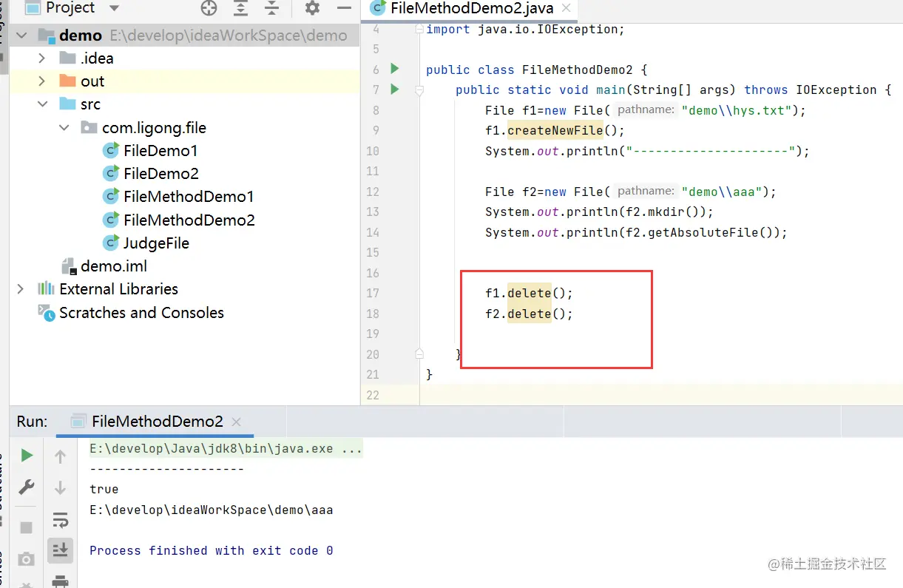Select demo.iml file in project tree
This screenshot has width=903, height=588.
click(x=114, y=266)
